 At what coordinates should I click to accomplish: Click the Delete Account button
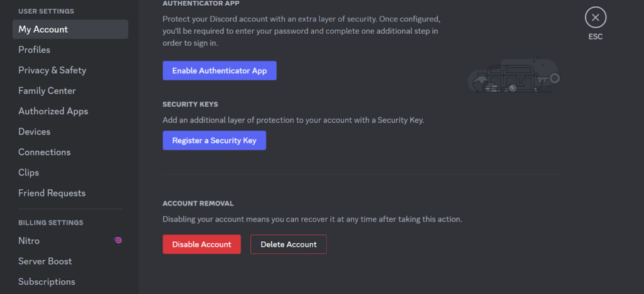[288, 244]
